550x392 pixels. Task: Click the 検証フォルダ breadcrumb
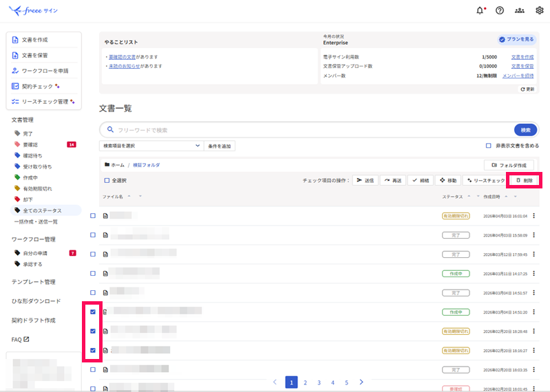(146, 165)
